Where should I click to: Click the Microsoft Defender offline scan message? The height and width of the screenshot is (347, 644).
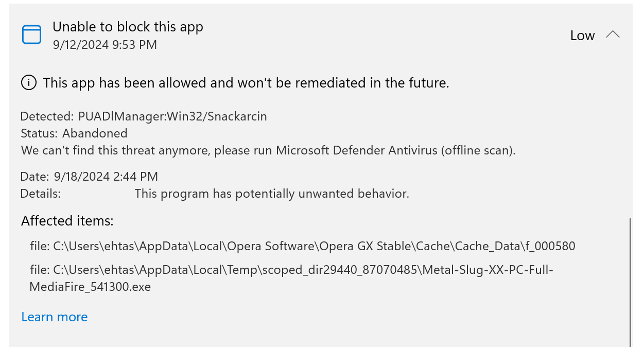(268, 151)
